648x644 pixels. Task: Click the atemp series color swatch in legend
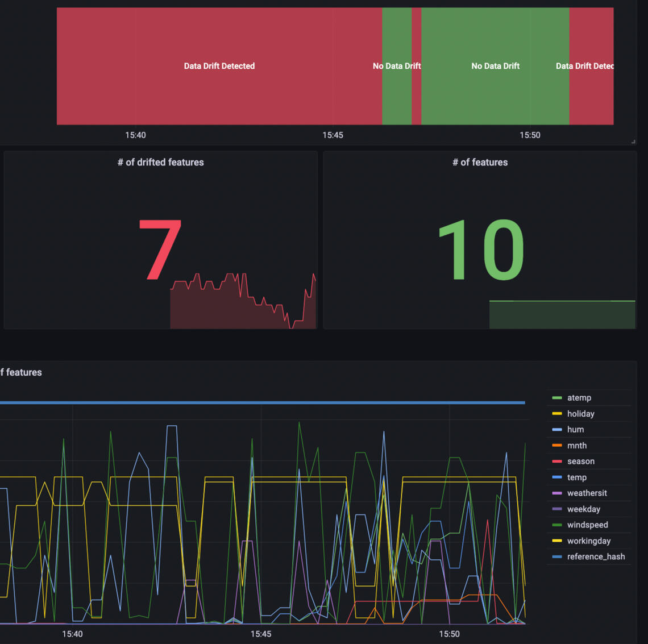(x=557, y=398)
